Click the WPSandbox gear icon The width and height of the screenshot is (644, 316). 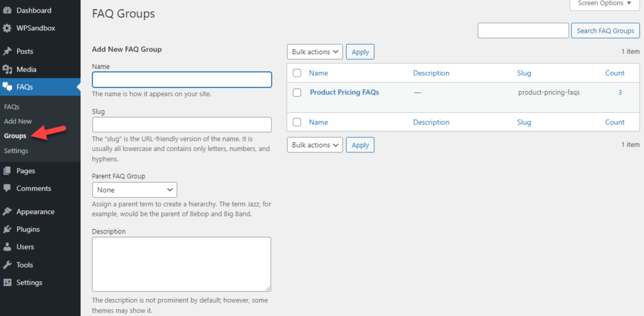click(8, 28)
